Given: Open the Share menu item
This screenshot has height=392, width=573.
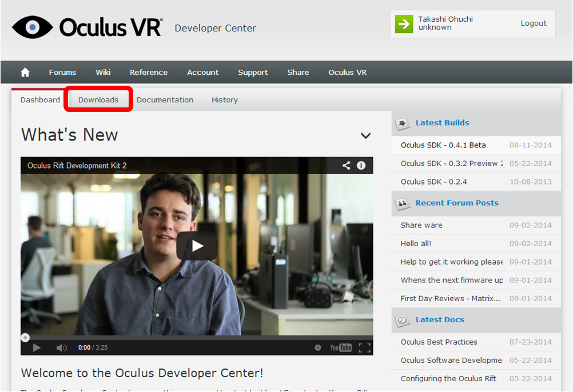Looking at the screenshot, I should click(298, 72).
